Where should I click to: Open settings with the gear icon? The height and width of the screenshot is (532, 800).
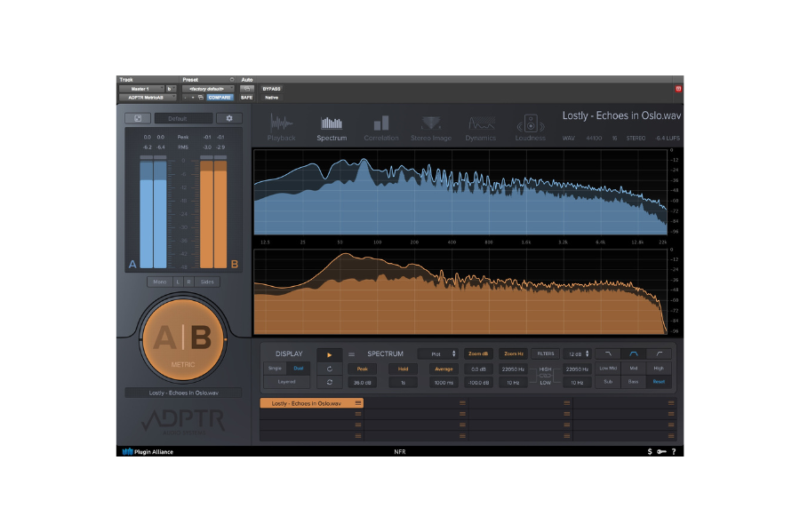tap(229, 118)
